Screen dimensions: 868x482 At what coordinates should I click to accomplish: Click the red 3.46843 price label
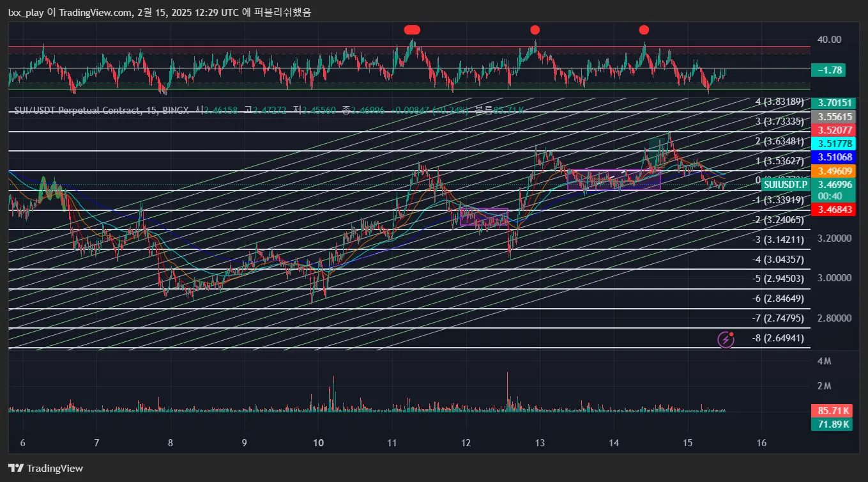[x=833, y=210]
